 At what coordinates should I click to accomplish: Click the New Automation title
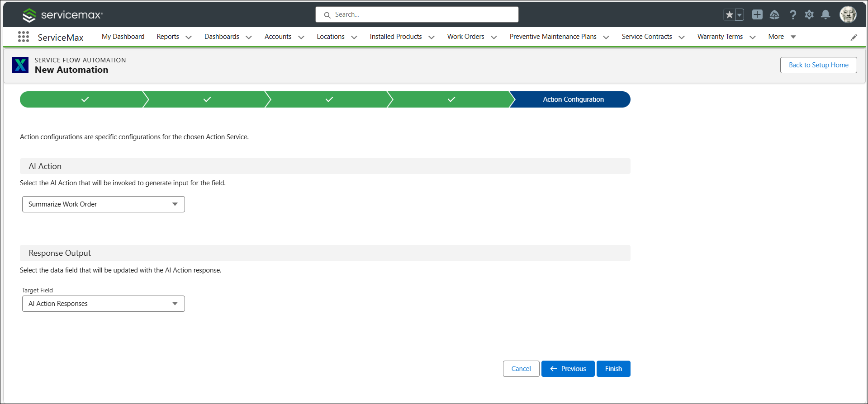point(71,70)
